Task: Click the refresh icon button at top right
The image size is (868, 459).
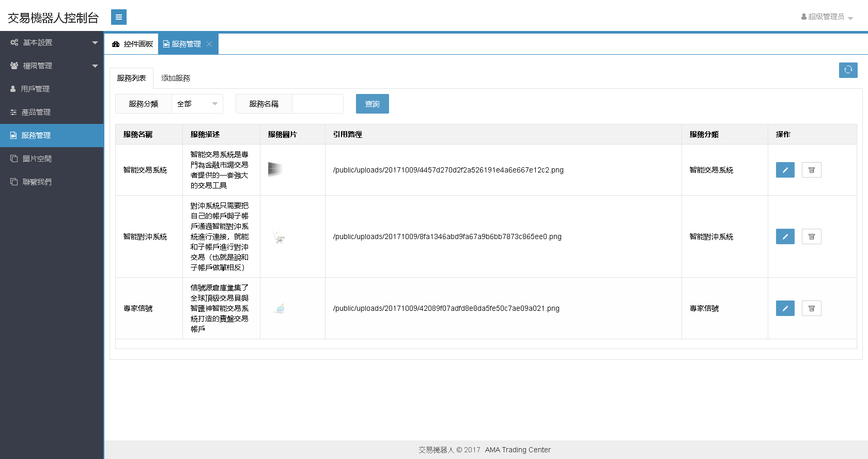Action: 848,70
